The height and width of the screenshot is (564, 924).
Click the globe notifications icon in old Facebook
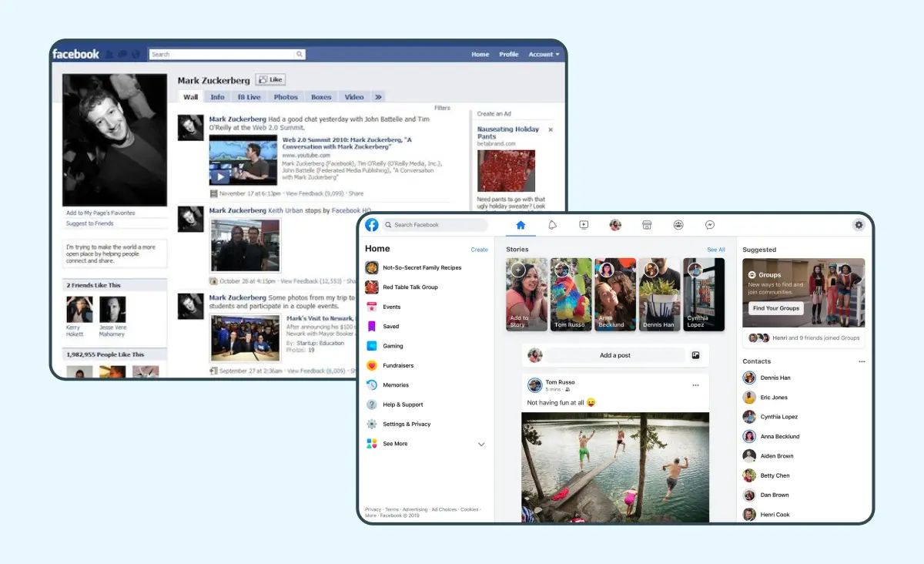coord(136,54)
